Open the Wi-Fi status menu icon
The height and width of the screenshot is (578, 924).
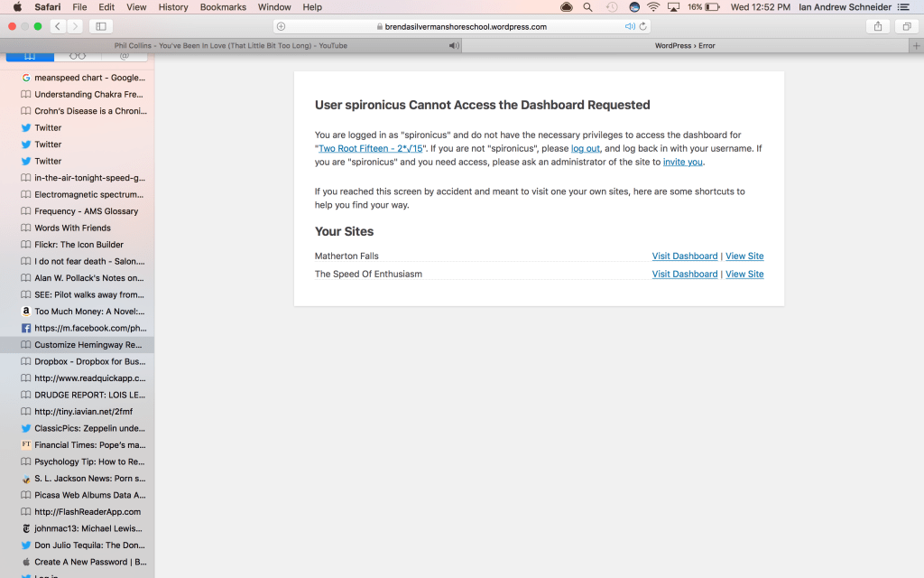tap(653, 7)
